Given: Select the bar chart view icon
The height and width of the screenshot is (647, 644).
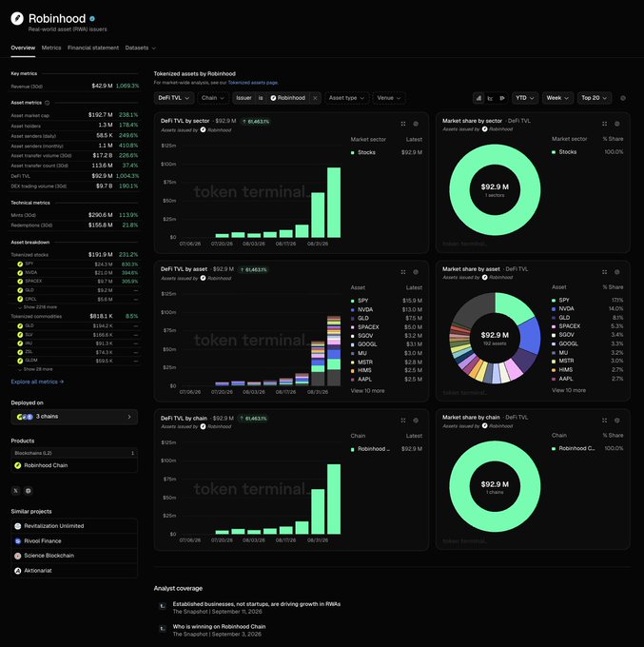Looking at the screenshot, I should (x=478, y=98).
